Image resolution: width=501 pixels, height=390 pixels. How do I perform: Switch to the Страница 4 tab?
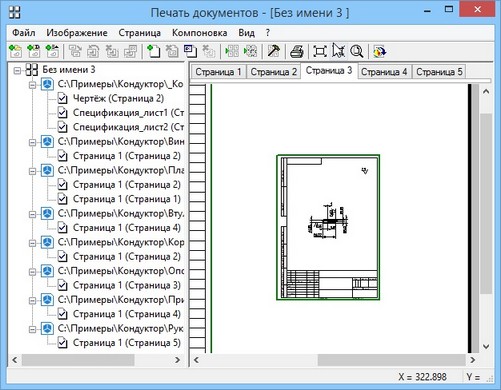click(x=384, y=72)
